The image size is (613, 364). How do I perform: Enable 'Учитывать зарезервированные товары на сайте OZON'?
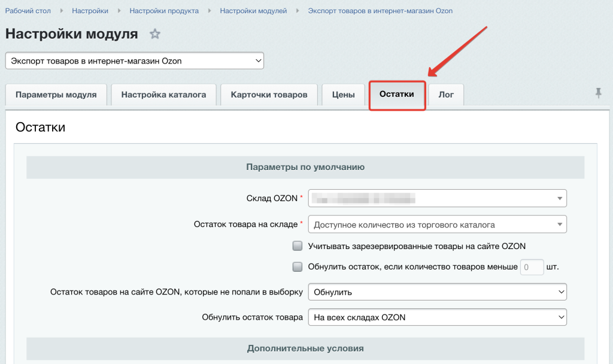(x=298, y=245)
